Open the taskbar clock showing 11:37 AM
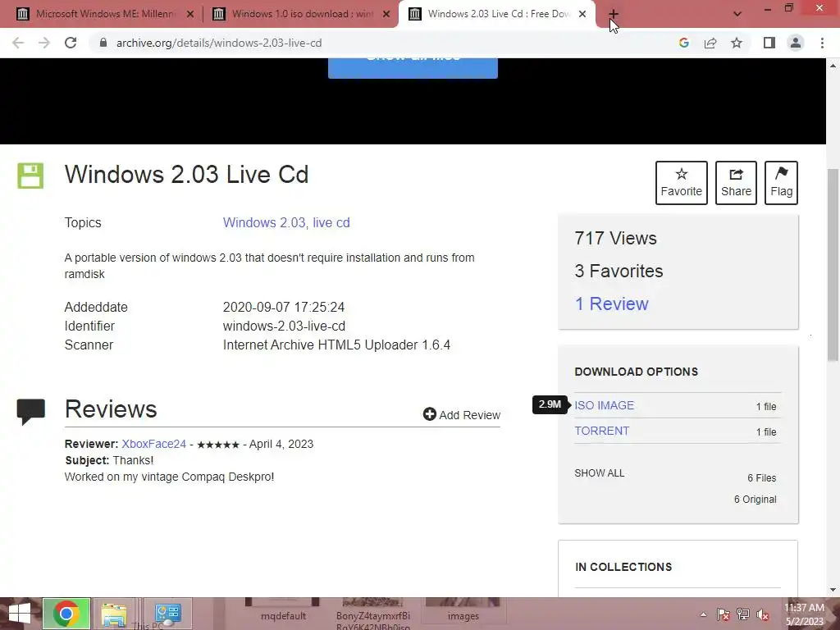Viewport: 840px width, 630px height. (x=805, y=614)
